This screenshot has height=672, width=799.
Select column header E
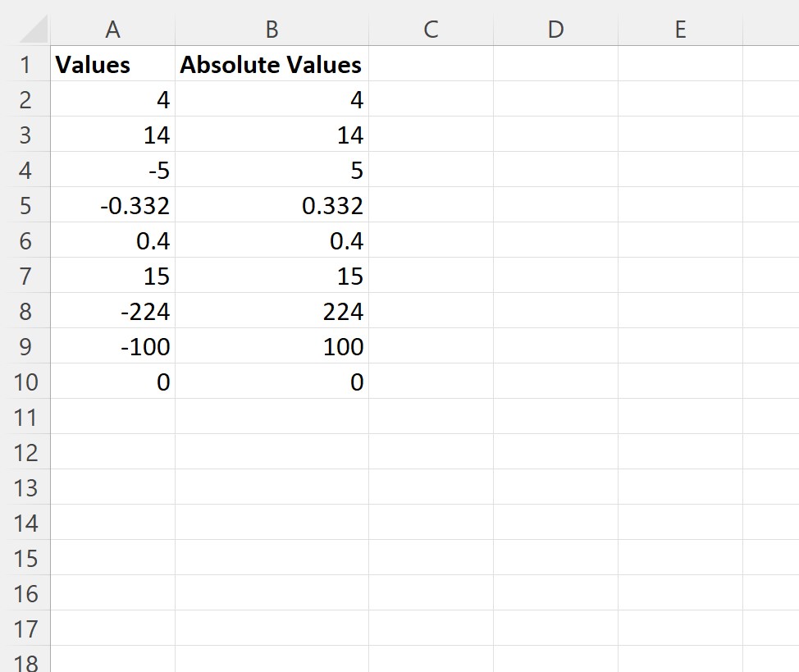pyautogui.click(x=680, y=29)
